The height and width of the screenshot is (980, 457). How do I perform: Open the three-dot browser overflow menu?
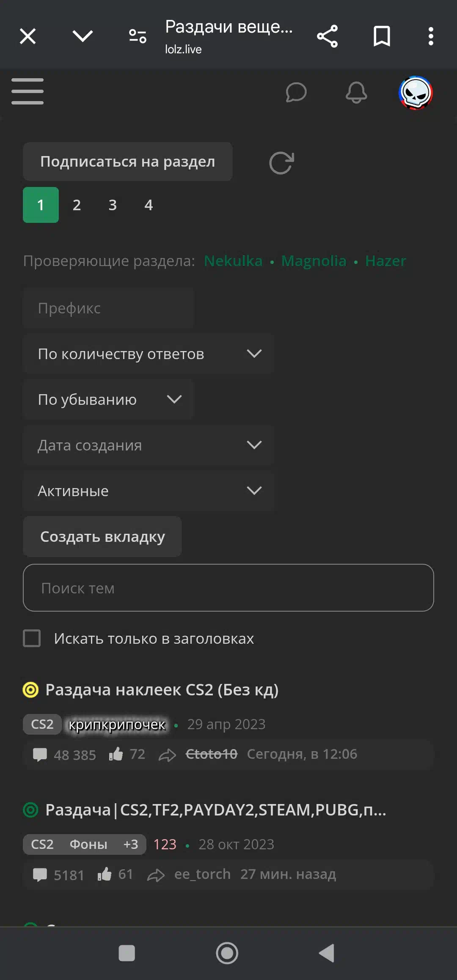pos(431,36)
